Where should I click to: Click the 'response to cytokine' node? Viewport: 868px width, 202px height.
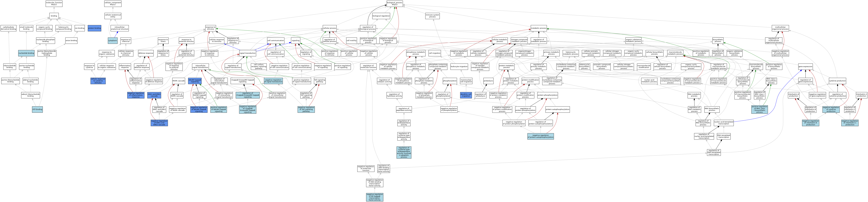(x=89, y=67)
